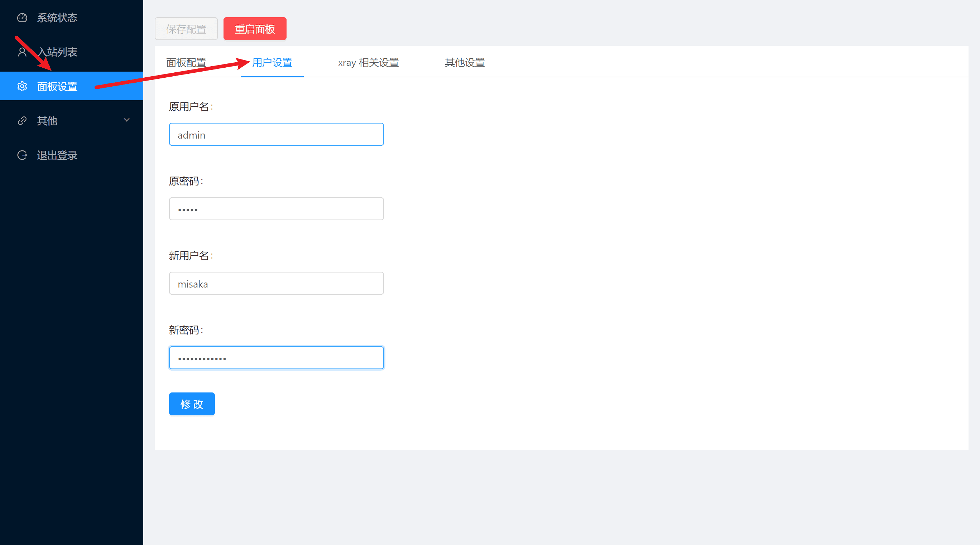Viewport: 980px width, 545px height.
Task: Focus the 原密码 password field
Action: point(276,208)
